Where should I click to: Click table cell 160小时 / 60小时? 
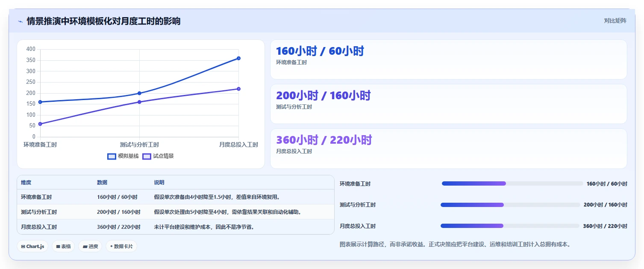(117, 197)
